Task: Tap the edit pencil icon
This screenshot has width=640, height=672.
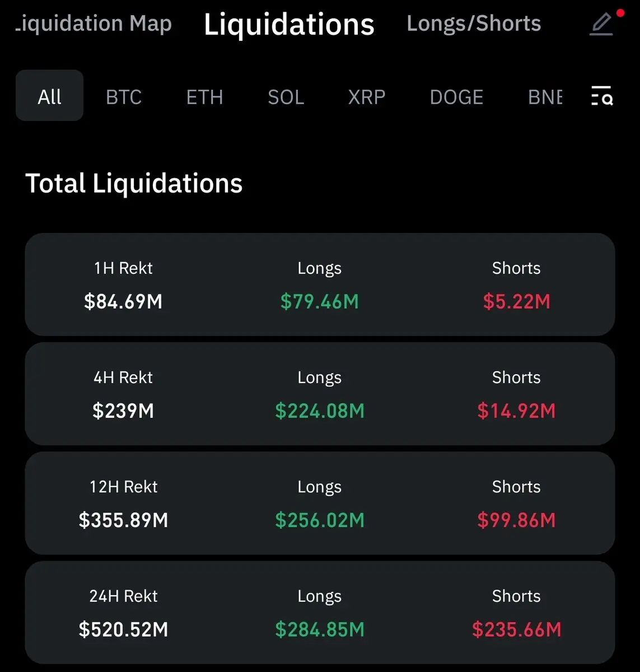Action: tap(602, 24)
